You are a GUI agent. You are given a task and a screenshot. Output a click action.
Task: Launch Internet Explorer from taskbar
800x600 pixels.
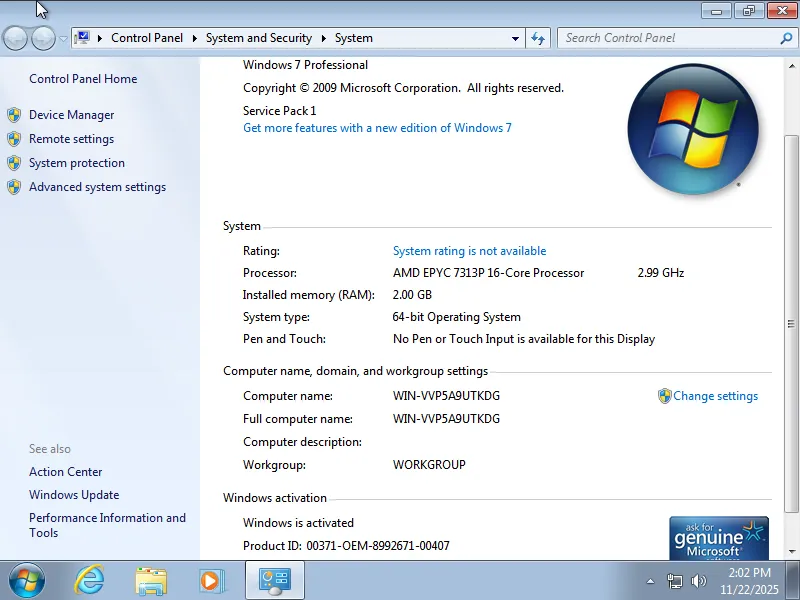(x=89, y=581)
